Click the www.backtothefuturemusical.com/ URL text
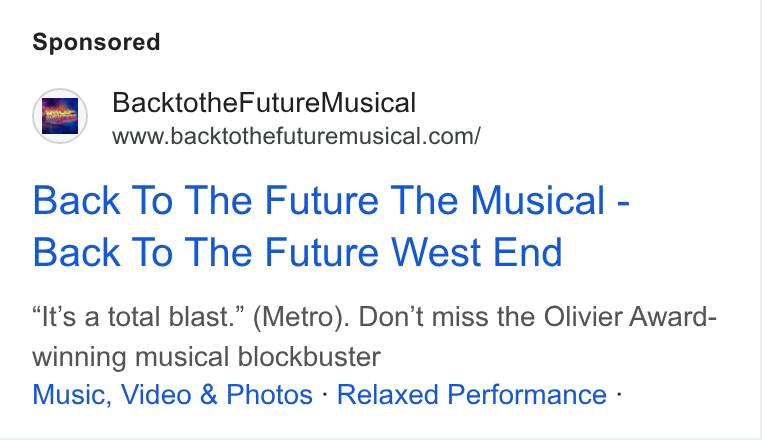The width and height of the screenshot is (762, 440). coord(296,136)
